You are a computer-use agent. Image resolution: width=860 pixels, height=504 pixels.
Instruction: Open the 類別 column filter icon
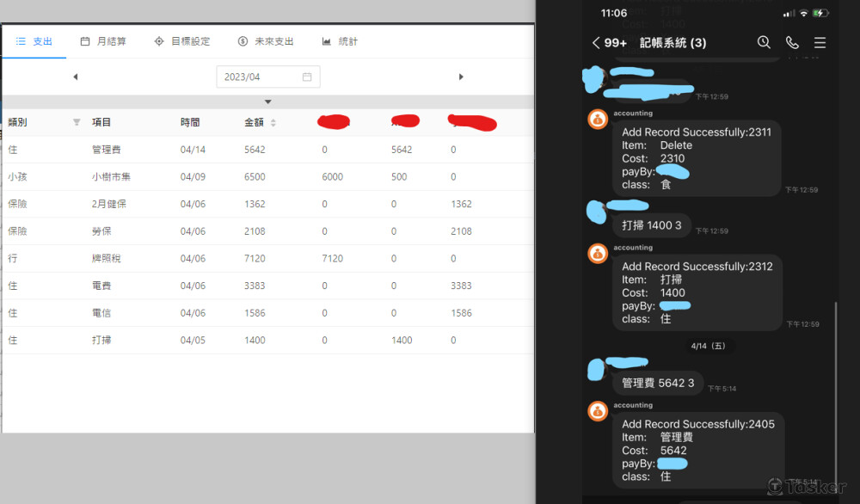click(x=77, y=122)
